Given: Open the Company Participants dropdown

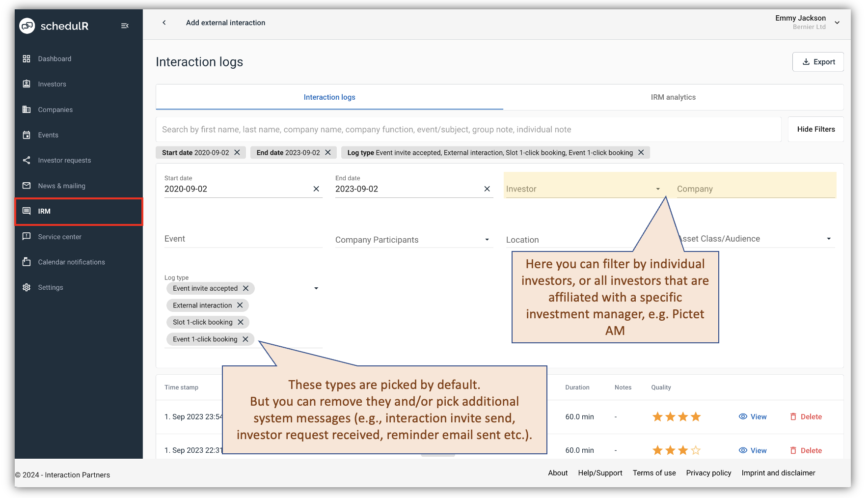Looking at the screenshot, I should (487, 240).
